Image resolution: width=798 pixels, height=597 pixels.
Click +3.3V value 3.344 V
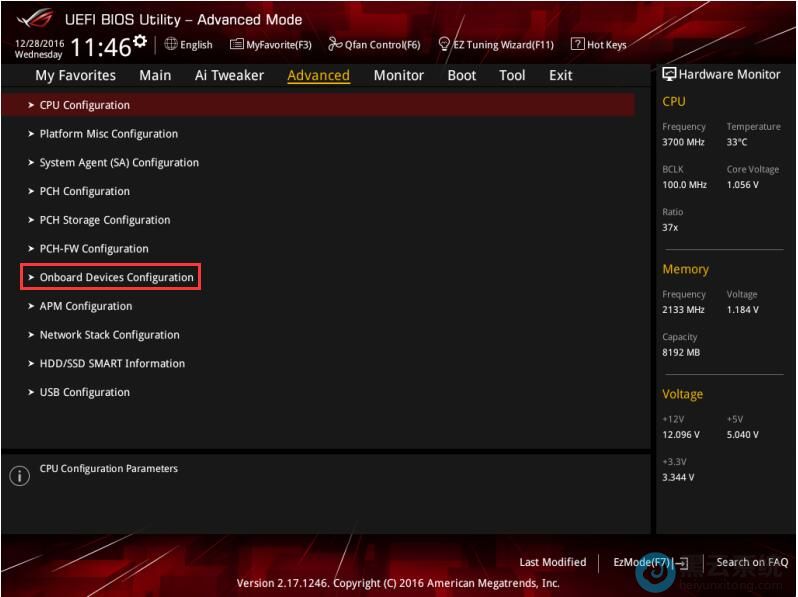[678, 477]
